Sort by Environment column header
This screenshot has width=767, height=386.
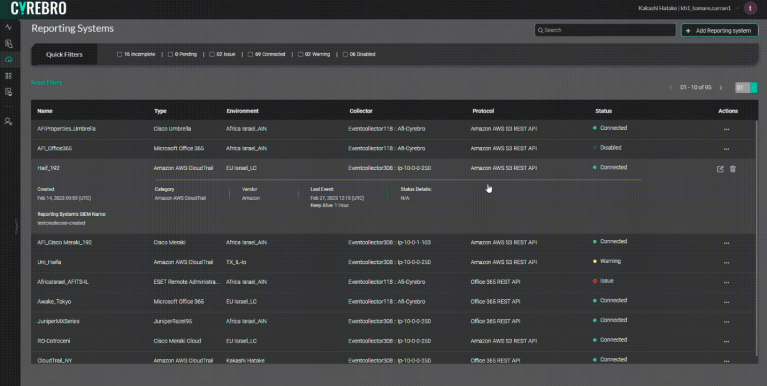tap(243, 111)
